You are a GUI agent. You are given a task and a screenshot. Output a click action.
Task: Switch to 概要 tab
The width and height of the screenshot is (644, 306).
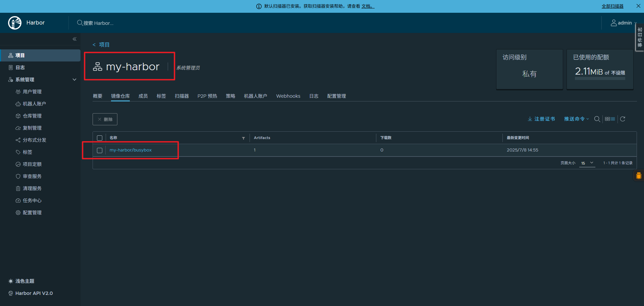(x=98, y=96)
